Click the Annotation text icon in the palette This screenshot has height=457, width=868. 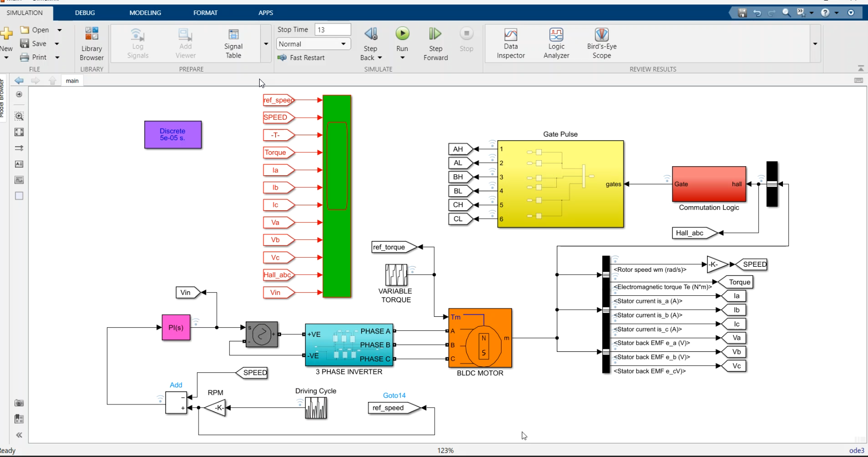19,164
